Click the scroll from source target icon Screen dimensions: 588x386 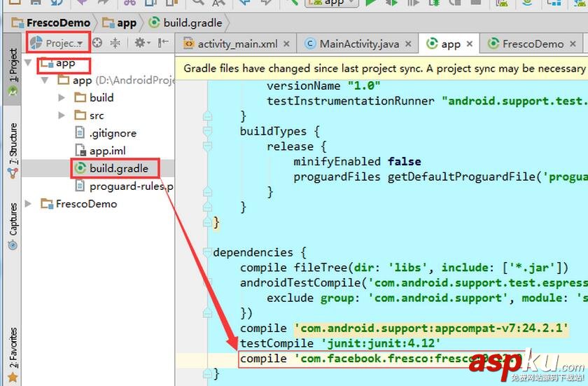(97, 43)
